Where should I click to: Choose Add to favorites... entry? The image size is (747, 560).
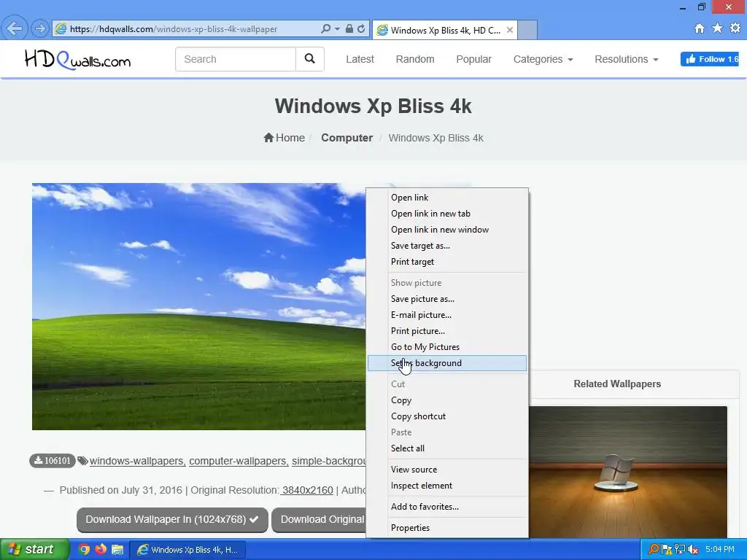[x=447, y=507]
